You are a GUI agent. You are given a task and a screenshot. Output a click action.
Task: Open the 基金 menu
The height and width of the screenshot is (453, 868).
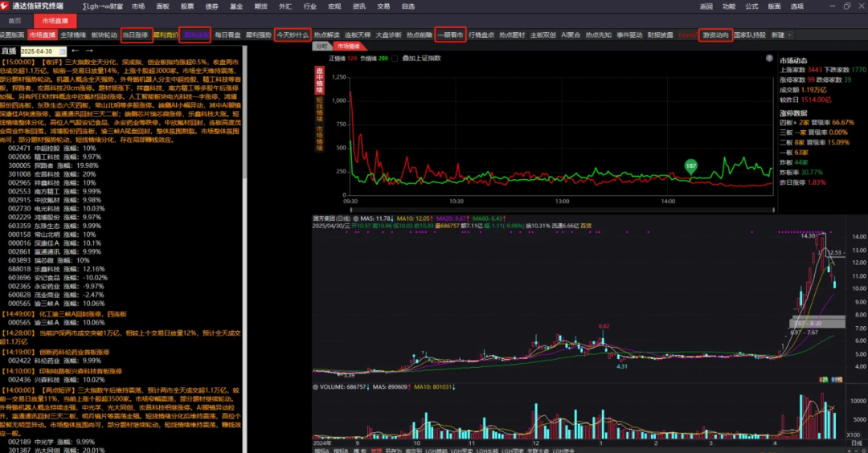click(x=236, y=6)
